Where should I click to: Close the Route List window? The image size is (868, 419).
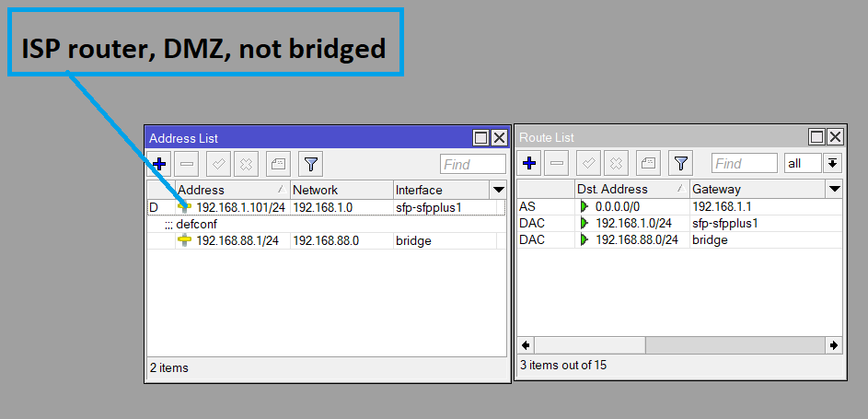point(835,137)
